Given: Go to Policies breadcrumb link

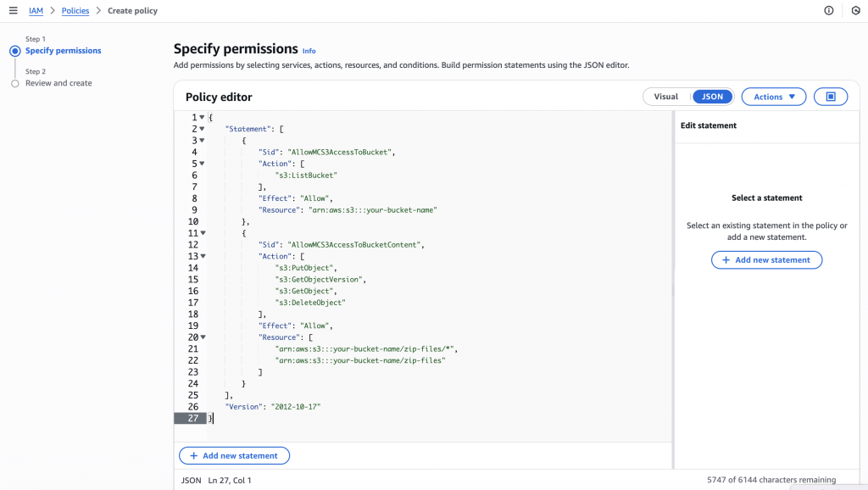Looking at the screenshot, I should pos(75,11).
